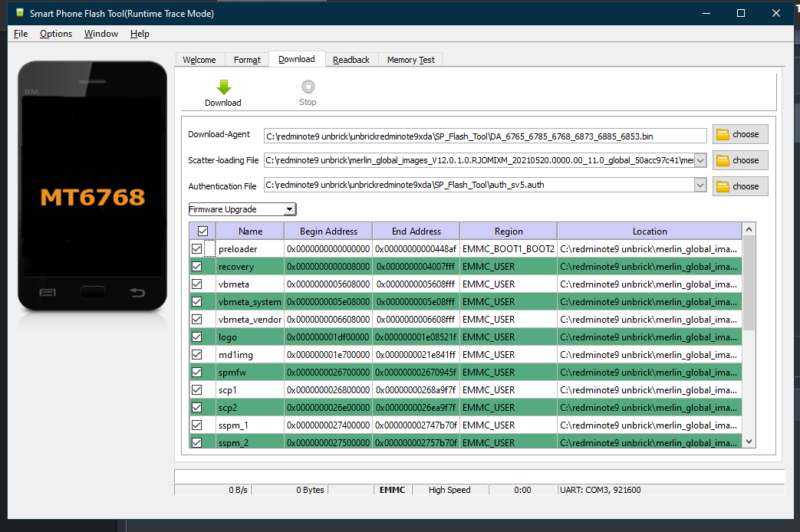Image resolution: width=800 pixels, height=532 pixels.
Task: Uncheck the recovery partition
Action: (196, 267)
